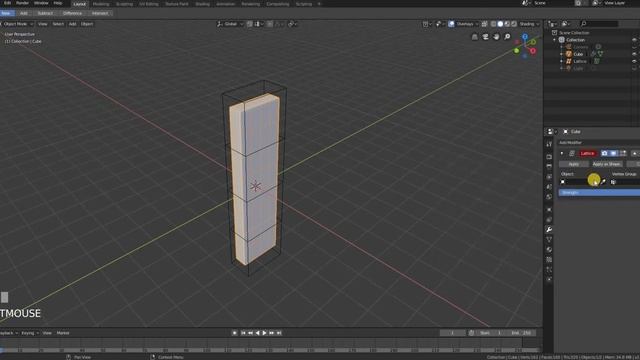Select Subtract mode button
Screen dimensions: 640x360
coord(45,13)
